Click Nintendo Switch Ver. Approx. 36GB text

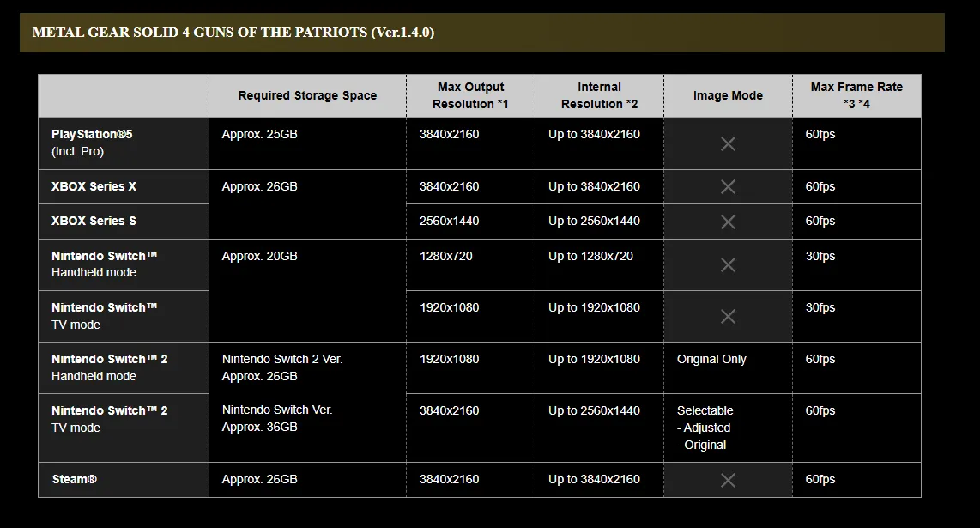pos(277,418)
